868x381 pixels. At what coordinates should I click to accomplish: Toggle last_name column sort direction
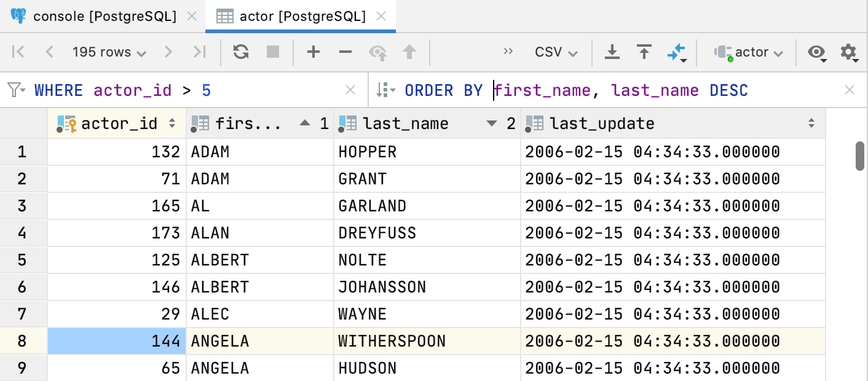point(491,123)
